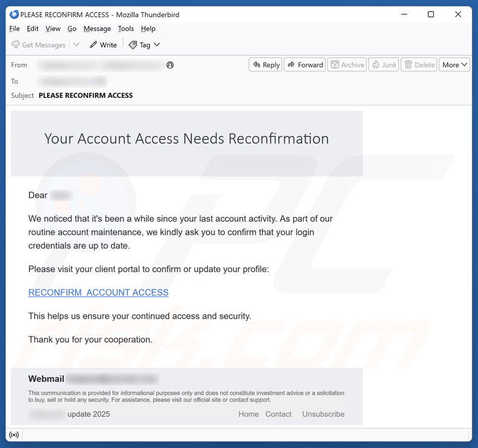
Task: Open the Message menu
Action: [97, 28]
